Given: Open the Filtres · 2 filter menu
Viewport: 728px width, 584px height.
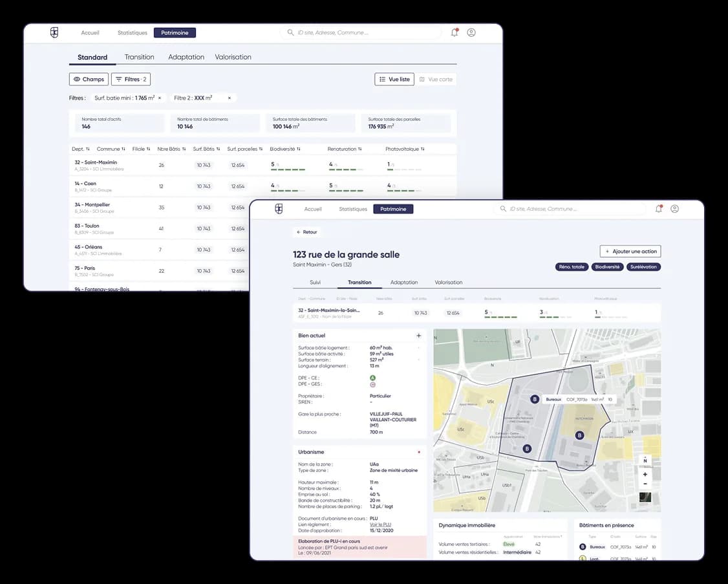Looking at the screenshot, I should point(131,80).
